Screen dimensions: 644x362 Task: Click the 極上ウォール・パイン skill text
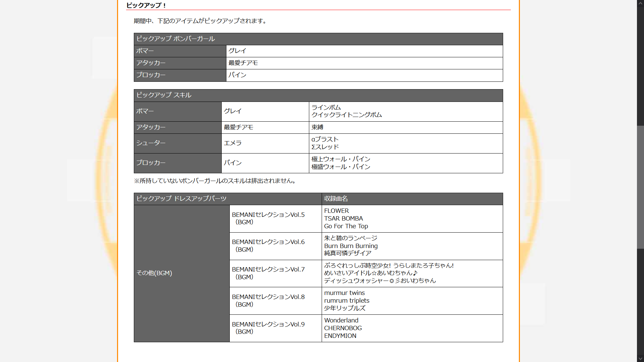341,159
